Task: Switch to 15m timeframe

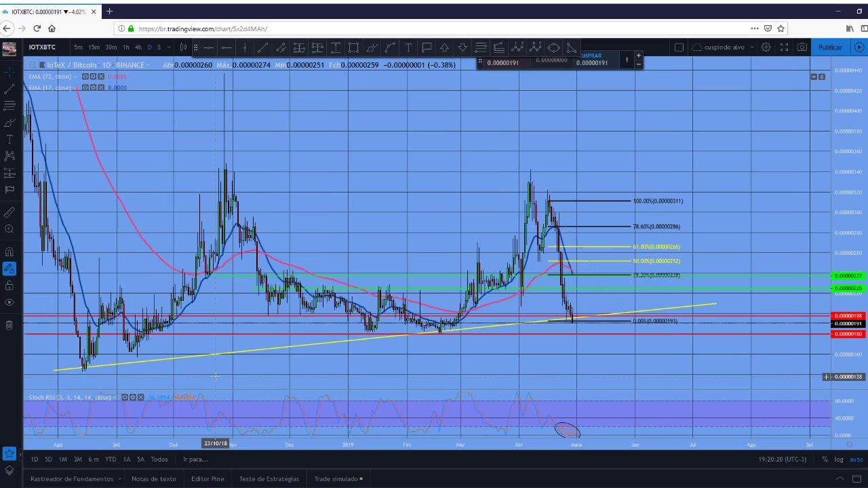Action: click(x=94, y=47)
